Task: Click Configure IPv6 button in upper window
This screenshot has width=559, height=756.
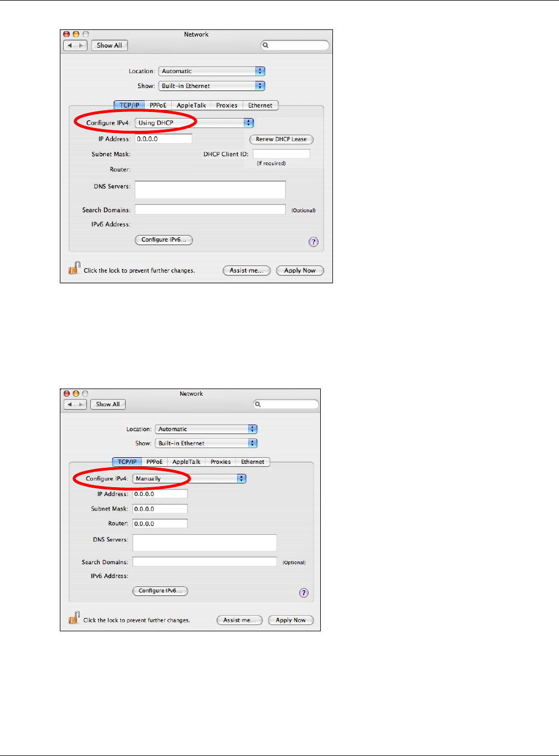Action: [x=164, y=240]
